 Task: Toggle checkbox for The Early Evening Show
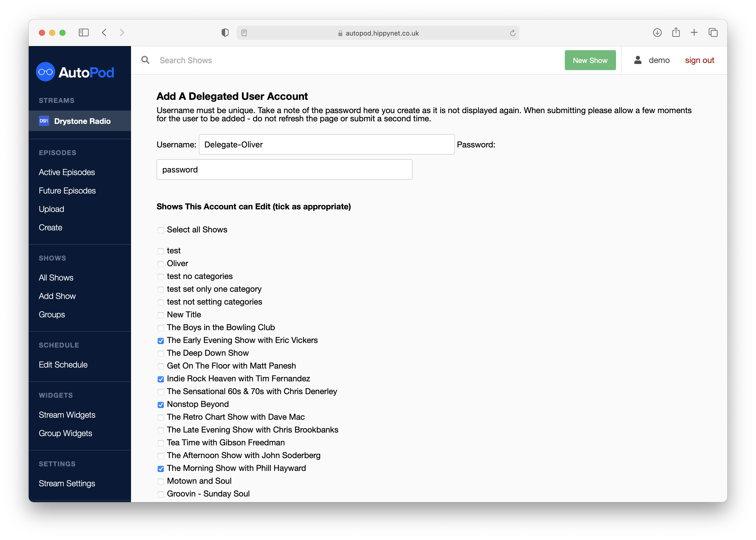[x=161, y=340]
